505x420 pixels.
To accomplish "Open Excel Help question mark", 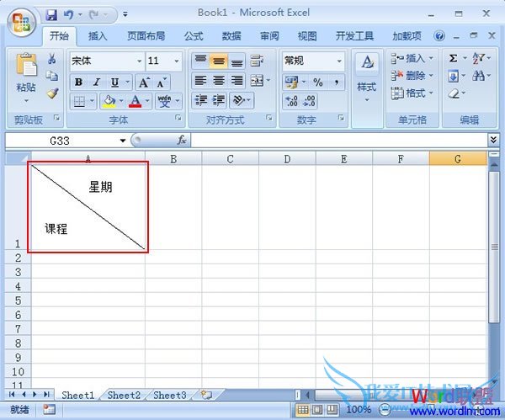I will click(439, 35).
